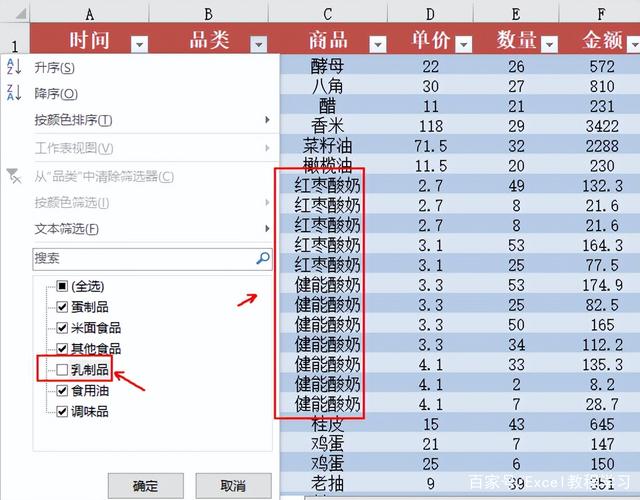This screenshot has height=500, width=640.
Task: Click the 醋 product cell
Action: [327, 106]
